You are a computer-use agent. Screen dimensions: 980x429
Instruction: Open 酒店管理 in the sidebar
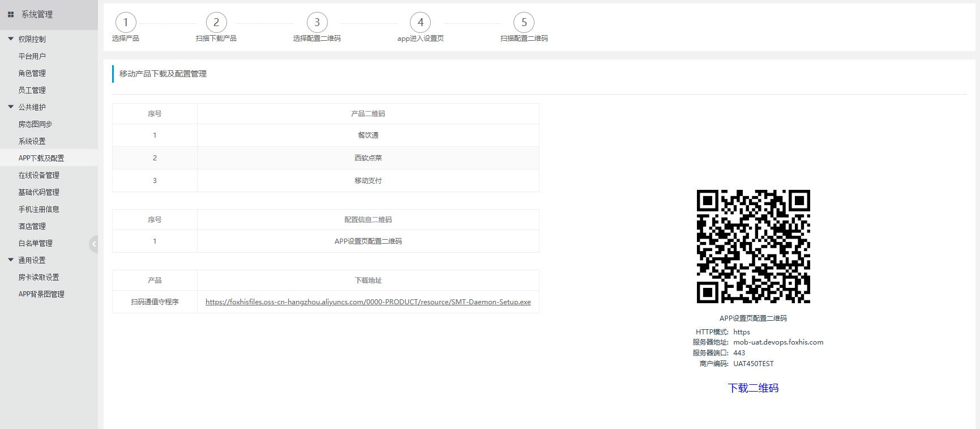coord(32,226)
